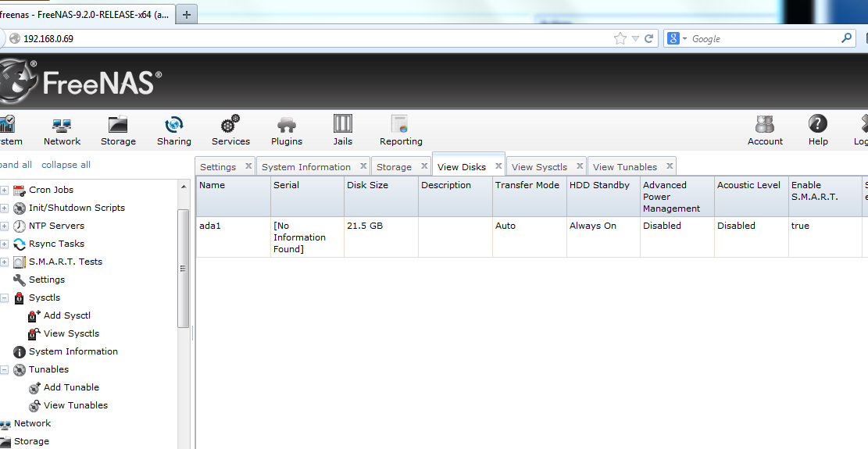
Task: Open the Jails toolbar icon
Action: pyautogui.click(x=343, y=124)
